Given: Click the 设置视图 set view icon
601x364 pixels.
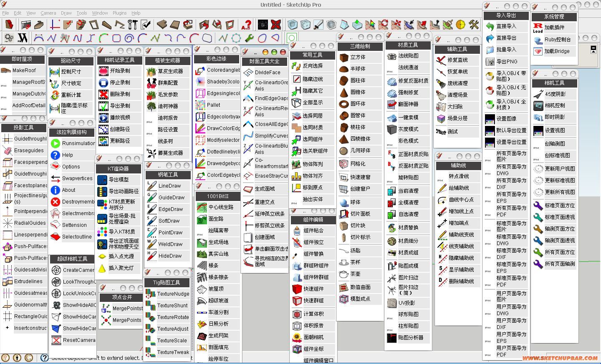Looking at the screenshot, I should tap(538, 131).
